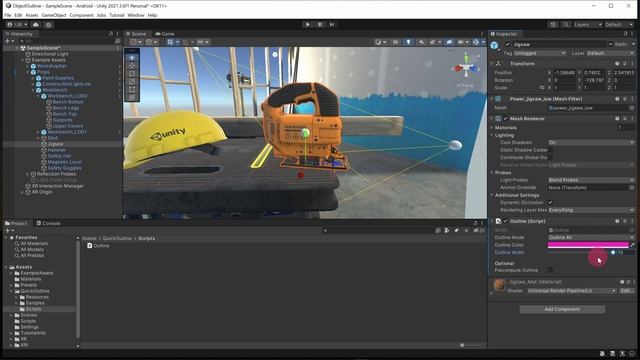
Task: Select the Rect tool in scene overlay
Action: click(132, 89)
